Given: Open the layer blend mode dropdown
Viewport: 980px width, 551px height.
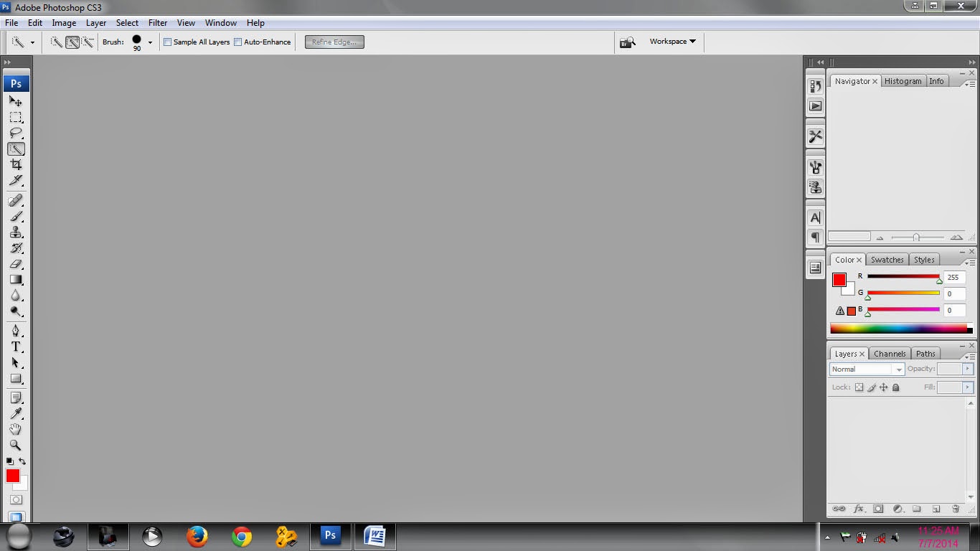Looking at the screenshot, I should 899,369.
